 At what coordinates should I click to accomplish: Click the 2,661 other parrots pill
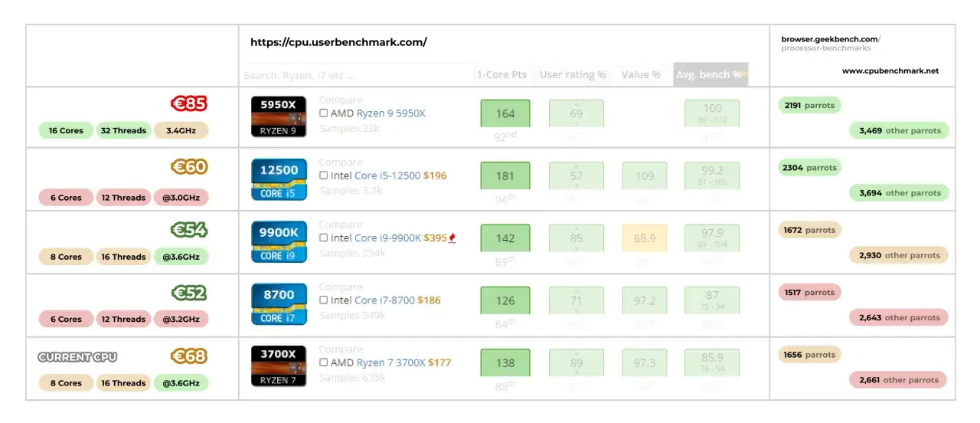899,379
